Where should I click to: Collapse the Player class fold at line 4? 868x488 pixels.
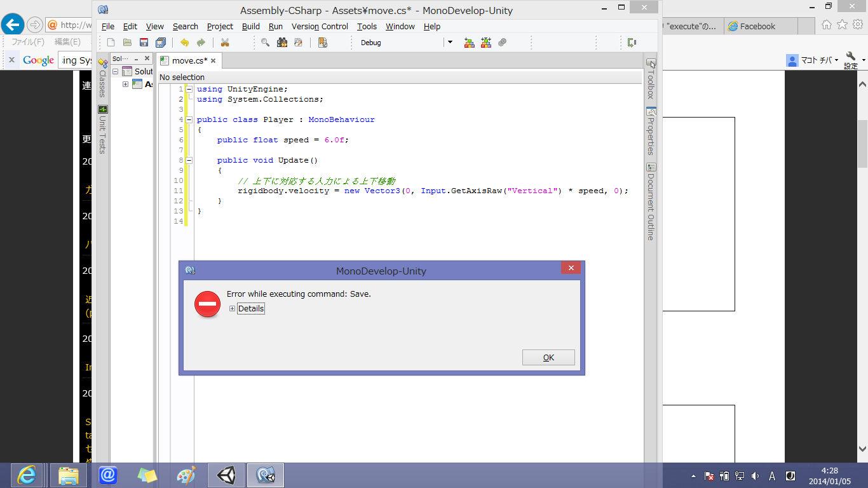click(x=189, y=119)
